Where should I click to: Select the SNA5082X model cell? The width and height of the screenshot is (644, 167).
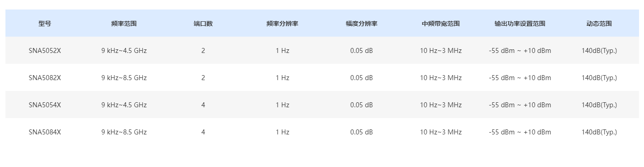coord(45,78)
